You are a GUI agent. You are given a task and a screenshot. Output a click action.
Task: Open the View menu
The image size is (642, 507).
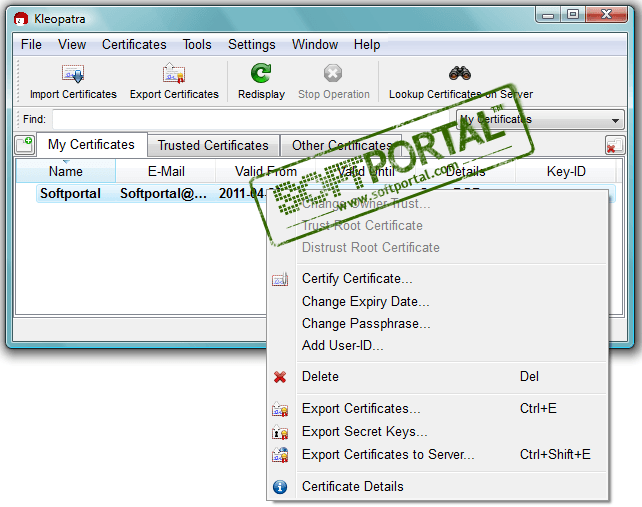coord(72,44)
